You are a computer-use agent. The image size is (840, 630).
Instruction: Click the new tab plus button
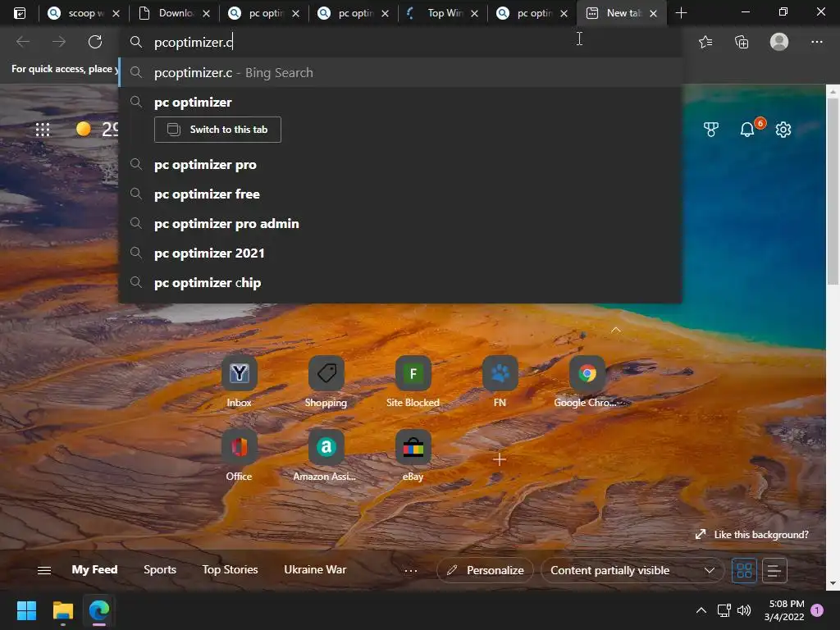pos(681,13)
